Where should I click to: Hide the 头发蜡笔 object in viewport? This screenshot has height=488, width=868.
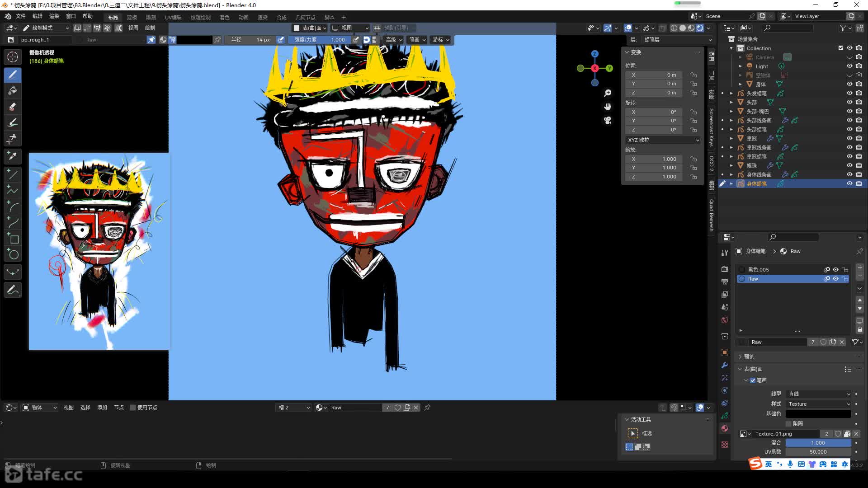849,93
